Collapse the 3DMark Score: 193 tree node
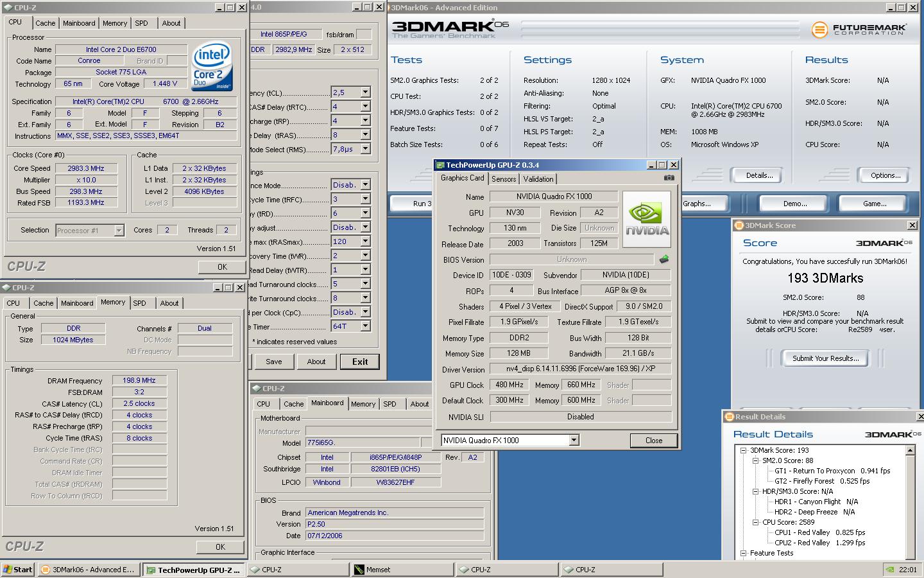Viewport: 924px width, 578px height. click(743, 450)
